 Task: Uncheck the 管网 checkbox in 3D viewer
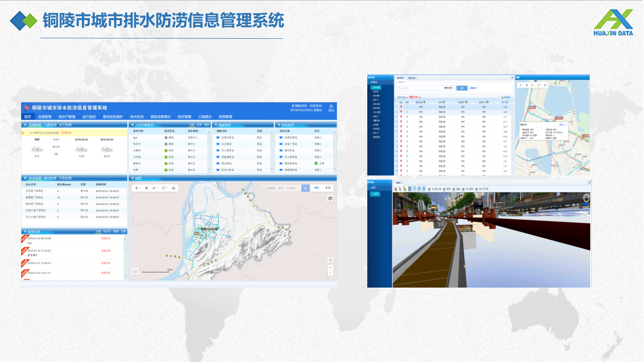click(x=443, y=189)
